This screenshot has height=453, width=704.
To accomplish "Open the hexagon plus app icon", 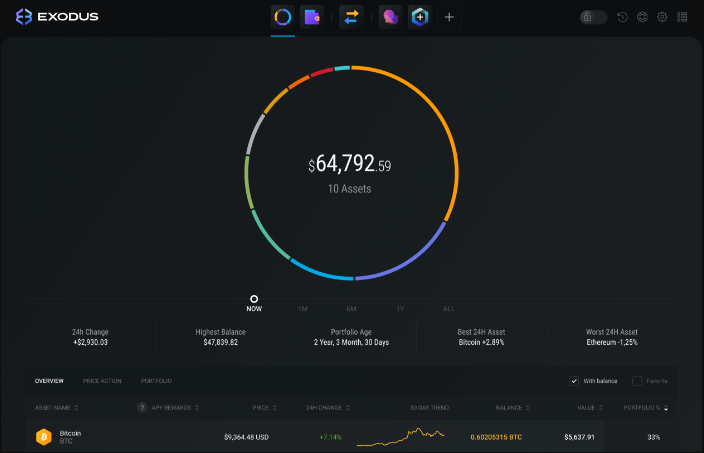I will 420,17.
